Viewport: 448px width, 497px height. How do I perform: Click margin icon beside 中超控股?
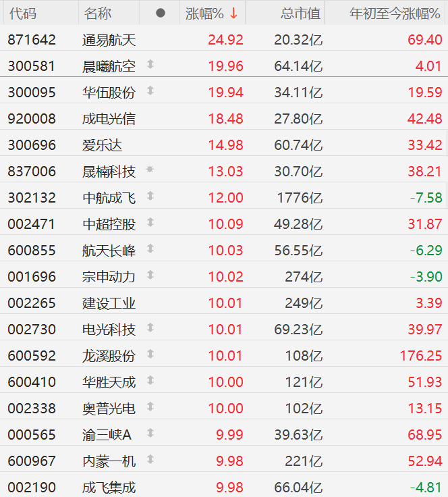point(150,223)
